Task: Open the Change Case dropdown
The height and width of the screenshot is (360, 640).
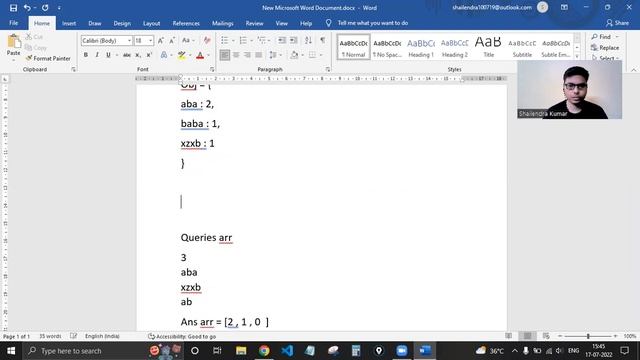Action: pyautogui.click(x=188, y=40)
